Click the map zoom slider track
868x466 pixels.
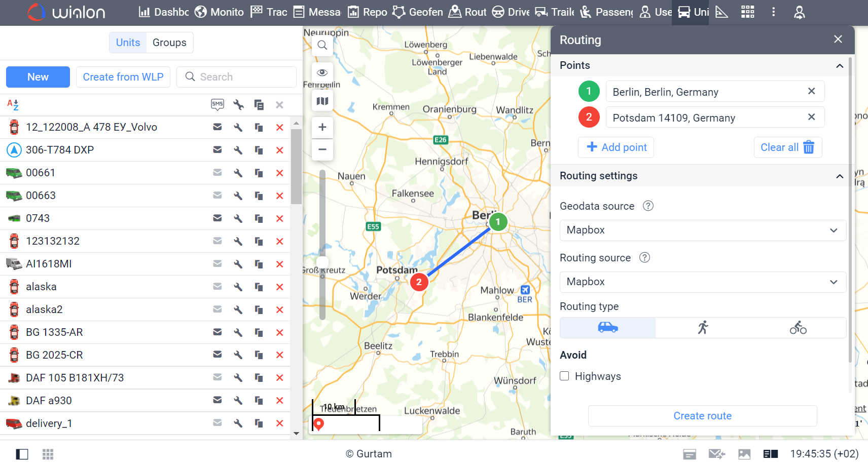pyautogui.click(x=322, y=218)
